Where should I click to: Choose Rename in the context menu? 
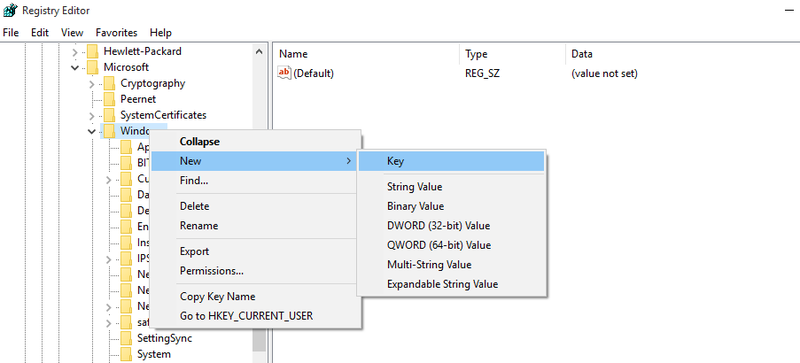[256, 226]
